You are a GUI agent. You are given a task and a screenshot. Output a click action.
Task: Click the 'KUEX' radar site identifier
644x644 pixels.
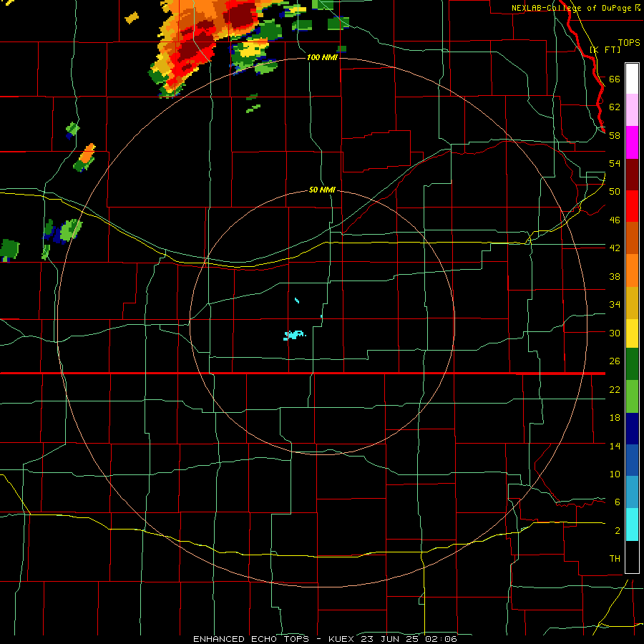pyautogui.click(x=343, y=639)
